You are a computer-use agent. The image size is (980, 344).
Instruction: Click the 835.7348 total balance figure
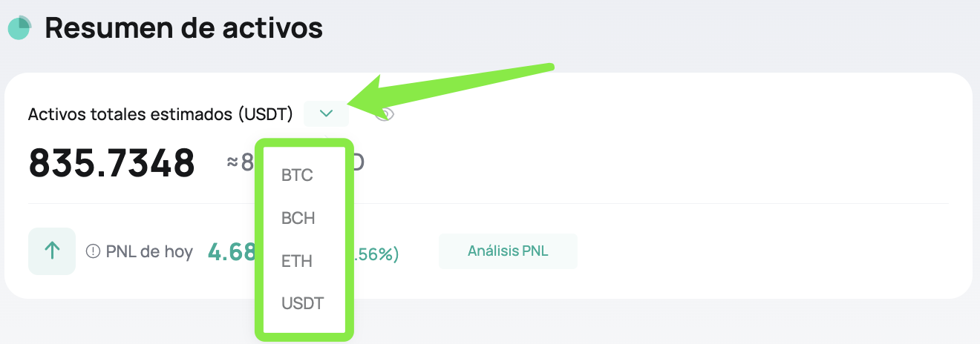(x=111, y=163)
